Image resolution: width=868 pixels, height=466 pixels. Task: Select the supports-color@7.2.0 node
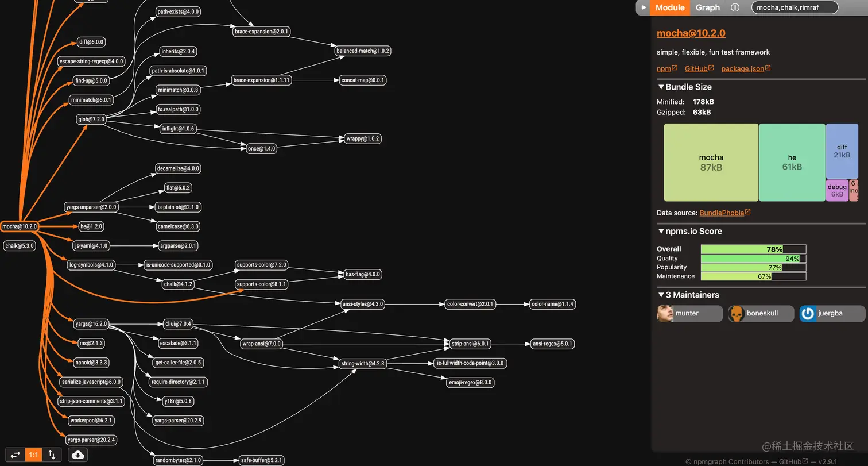tap(262, 265)
